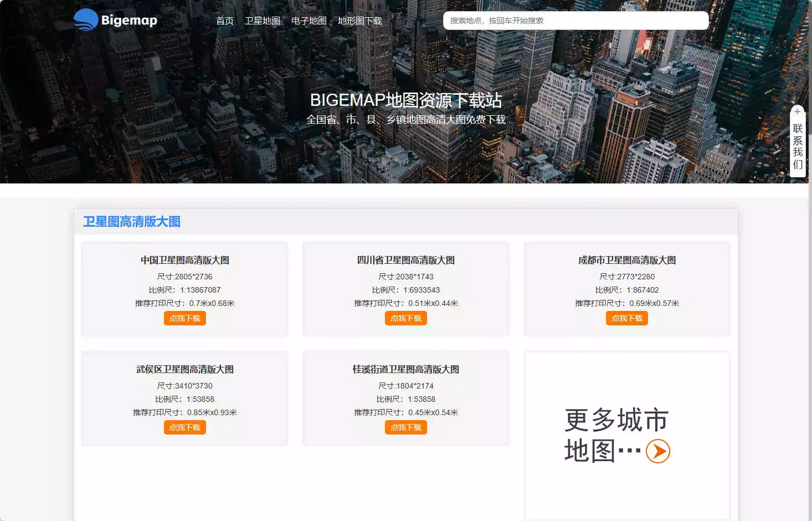Open the 更多城市地图 card text
The height and width of the screenshot is (521, 812).
616,435
